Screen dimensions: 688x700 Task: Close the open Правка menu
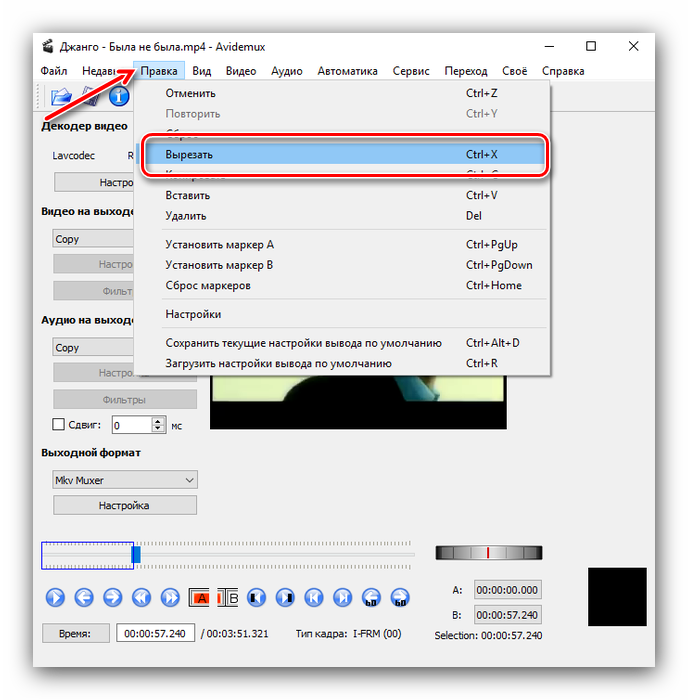159,71
